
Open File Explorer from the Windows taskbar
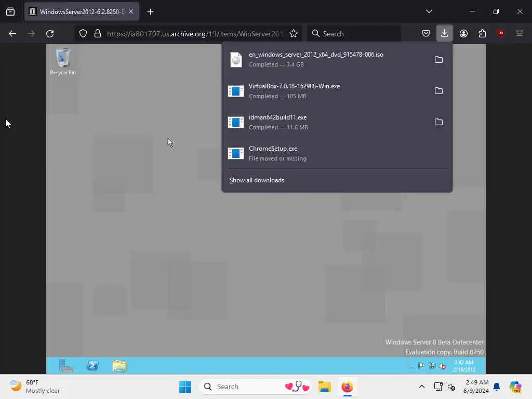324,387
